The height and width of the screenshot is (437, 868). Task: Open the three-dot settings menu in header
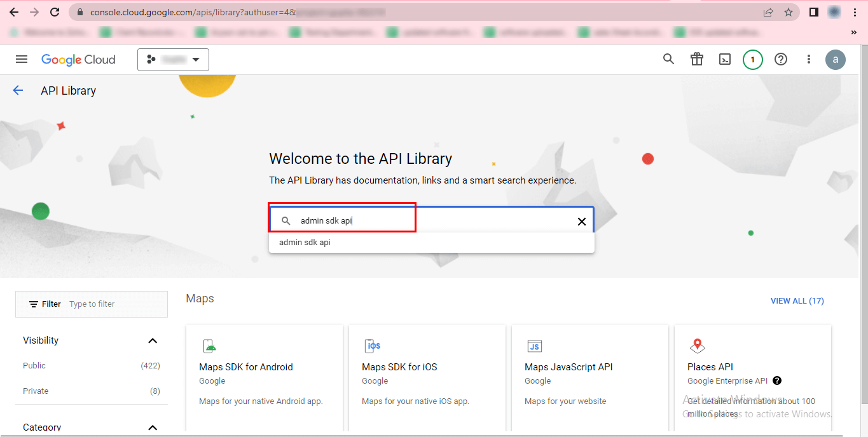pos(809,59)
